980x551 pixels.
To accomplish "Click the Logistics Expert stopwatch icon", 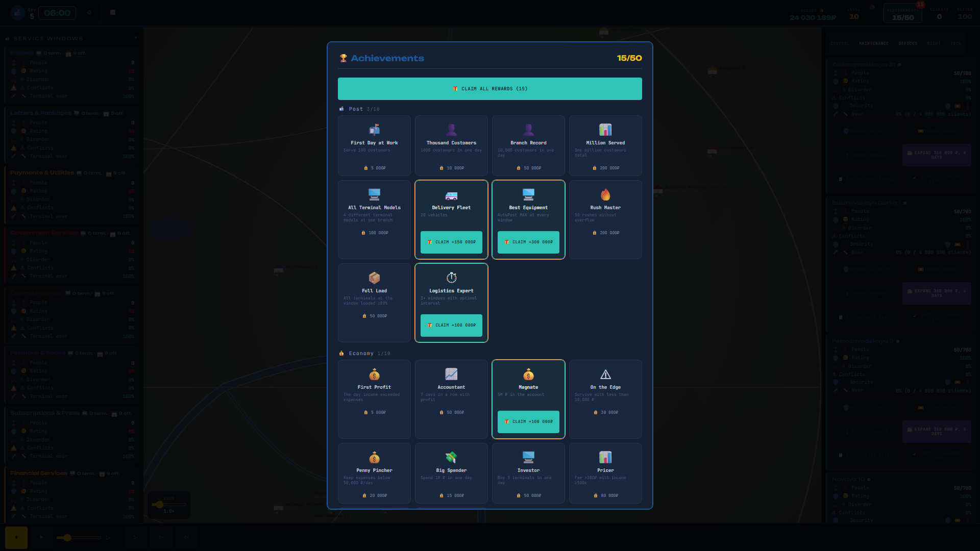I will (x=451, y=277).
